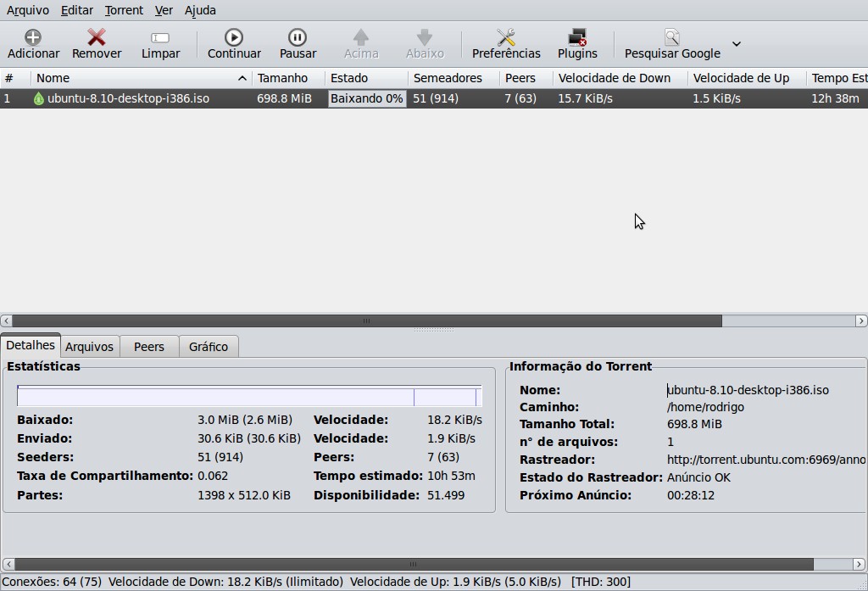868x591 pixels.
Task: Click the 12h 38m estimated time cell
Action: pyautogui.click(x=835, y=98)
